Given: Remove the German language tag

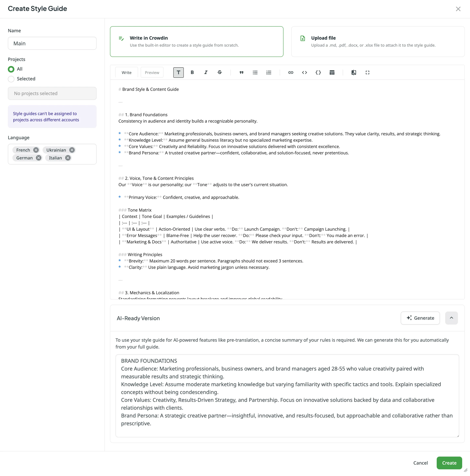Looking at the screenshot, I should click(39, 158).
